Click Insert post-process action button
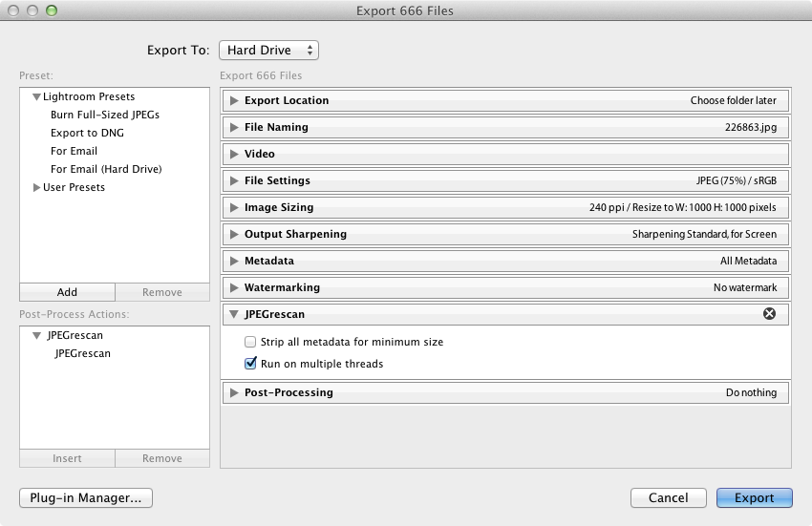Image resolution: width=812 pixels, height=526 pixels. [x=67, y=458]
